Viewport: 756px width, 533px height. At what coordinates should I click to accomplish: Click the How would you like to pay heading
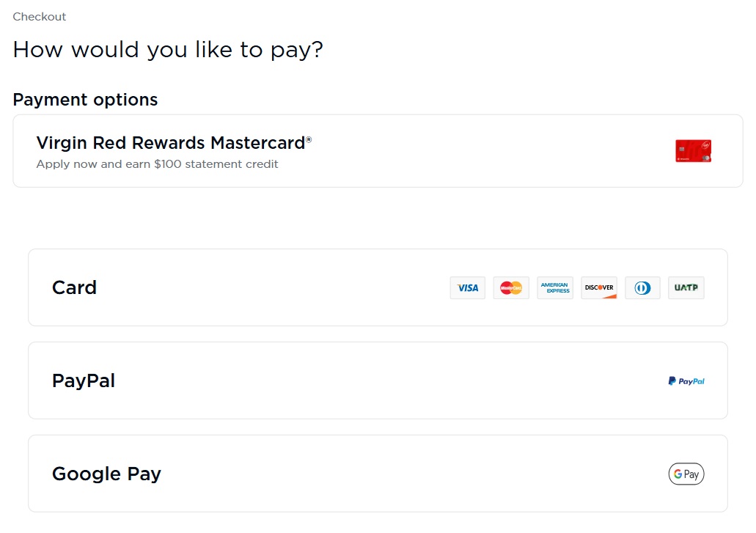coord(168,50)
